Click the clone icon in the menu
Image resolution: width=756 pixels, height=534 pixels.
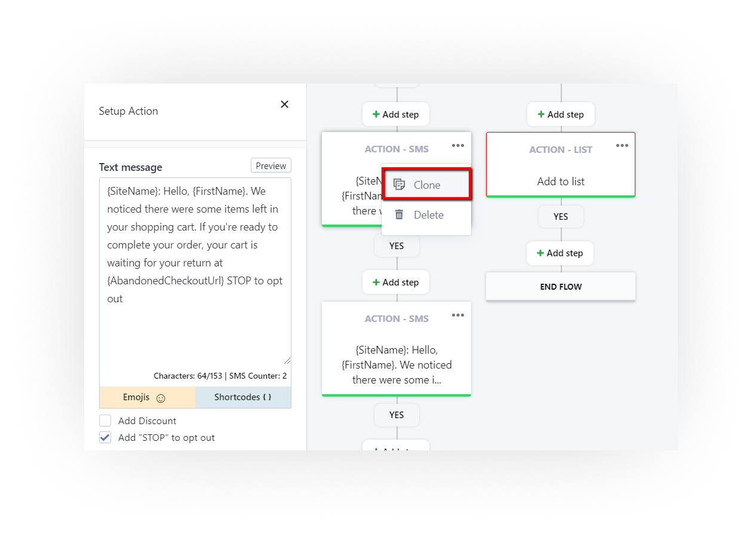pyautogui.click(x=399, y=185)
